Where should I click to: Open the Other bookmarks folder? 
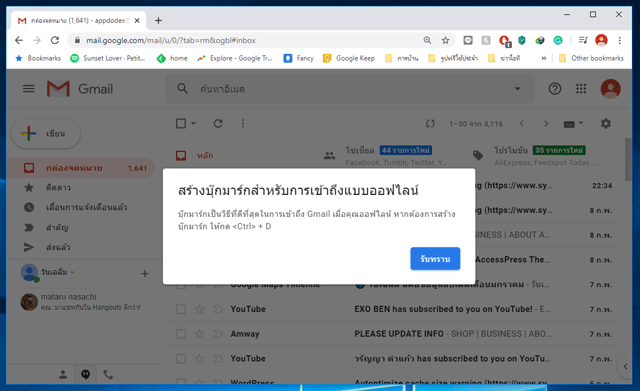(x=591, y=58)
